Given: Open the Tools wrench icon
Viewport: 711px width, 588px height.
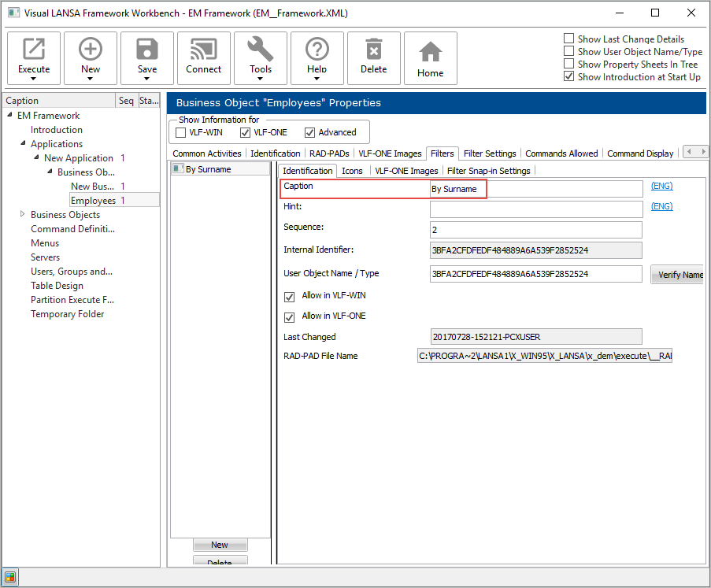Looking at the screenshot, I should click(x=261, y=50).
